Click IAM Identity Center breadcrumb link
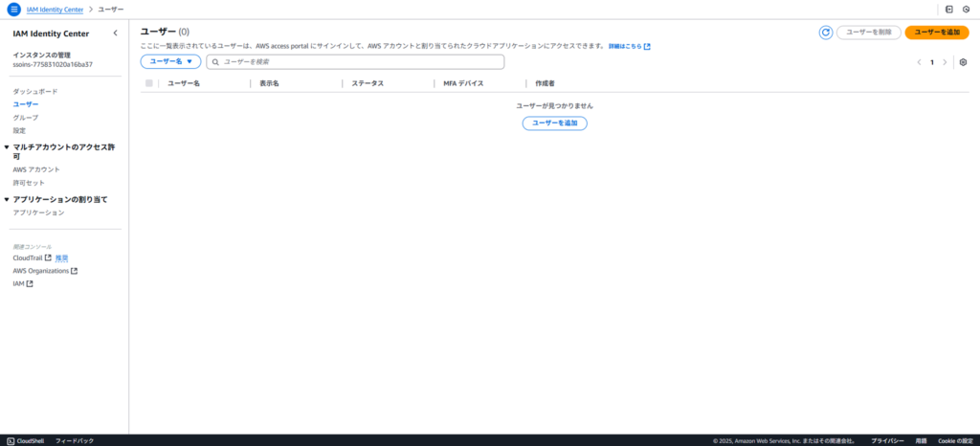980x446 pixels. click(x=55, y=10)
